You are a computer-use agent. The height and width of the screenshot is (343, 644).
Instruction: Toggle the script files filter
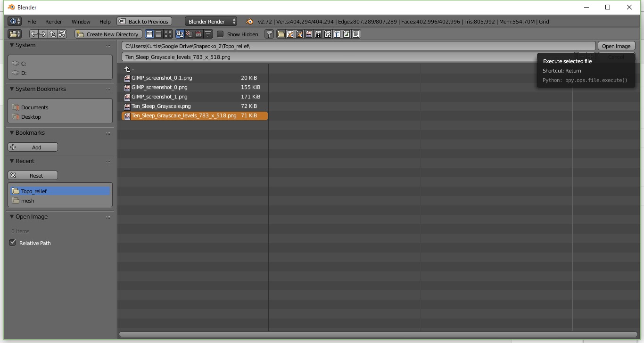coord(328,34)
